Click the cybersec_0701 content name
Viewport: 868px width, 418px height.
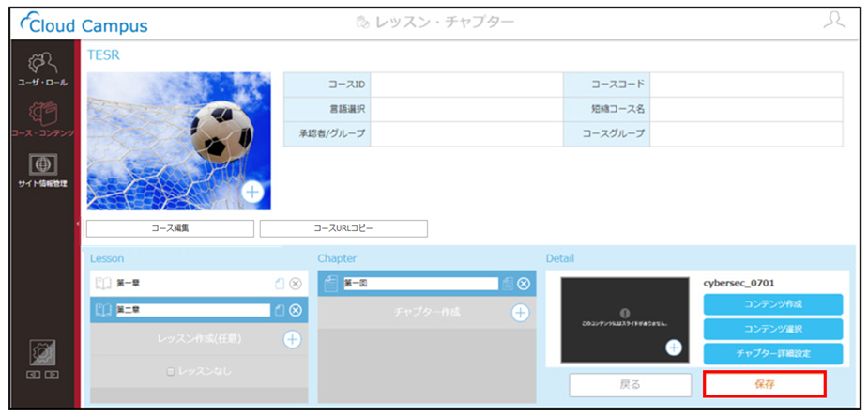pyautogui.click(x=739, y=283)
